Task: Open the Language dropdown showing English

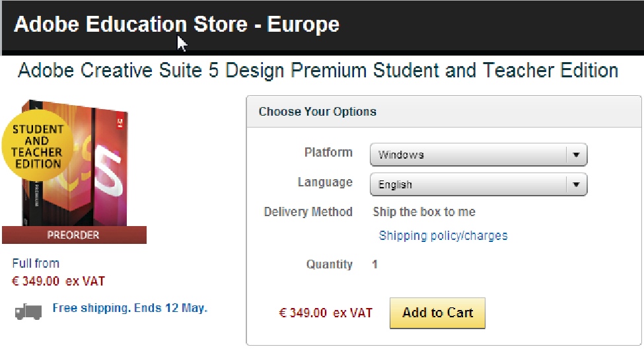Action: pyautogui.click(x=469, y=185)
